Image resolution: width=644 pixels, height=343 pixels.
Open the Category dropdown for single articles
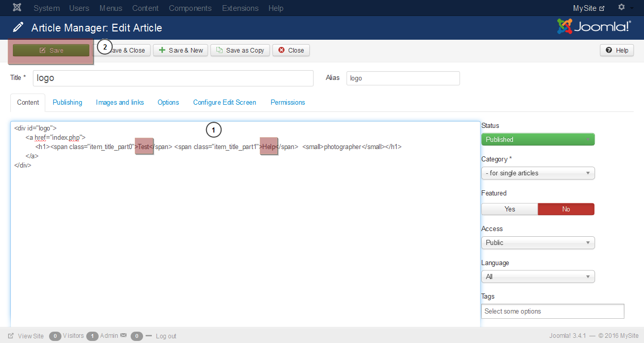point(538,173)
